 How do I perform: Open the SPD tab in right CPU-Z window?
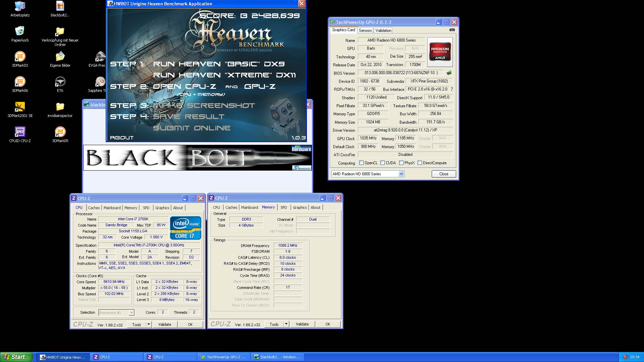pyautogui.click(x=284, y=207)
